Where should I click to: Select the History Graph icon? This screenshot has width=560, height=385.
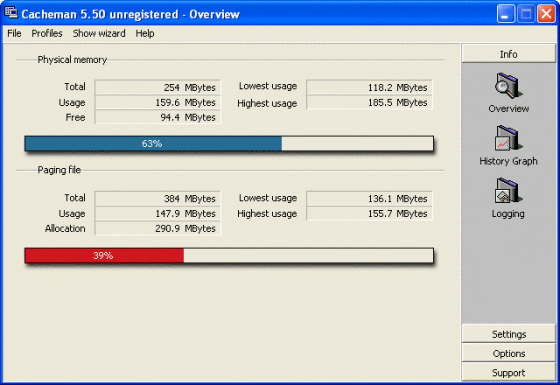point(508,138)
